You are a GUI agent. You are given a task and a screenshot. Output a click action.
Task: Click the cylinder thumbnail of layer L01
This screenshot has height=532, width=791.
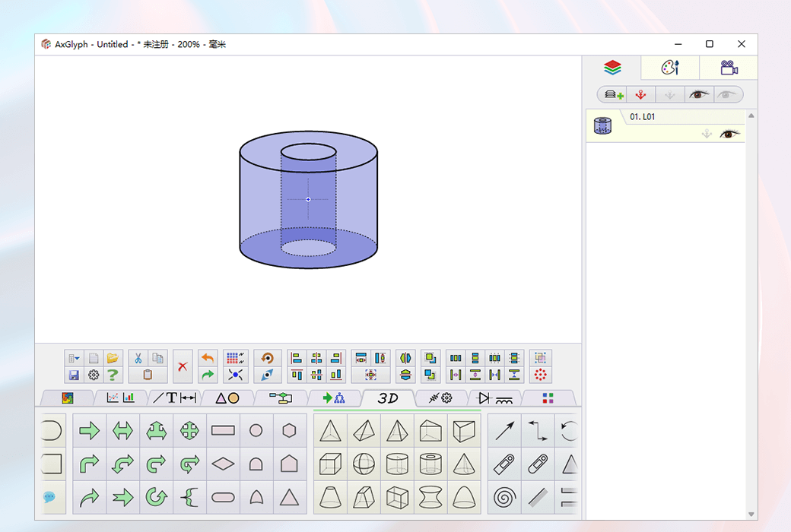tap(602, 125)
